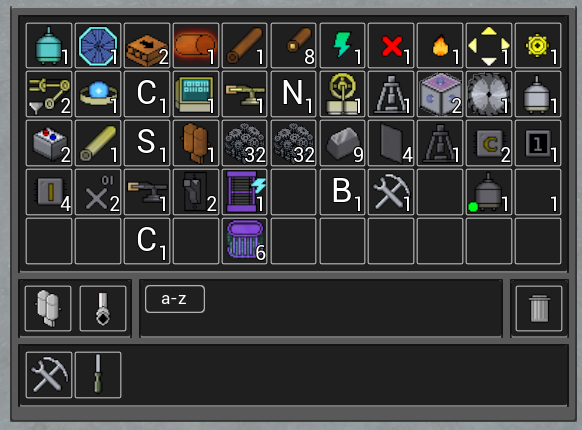Click the purple basket item with count 6
582x430 pixels.
[x=245, y=241]
